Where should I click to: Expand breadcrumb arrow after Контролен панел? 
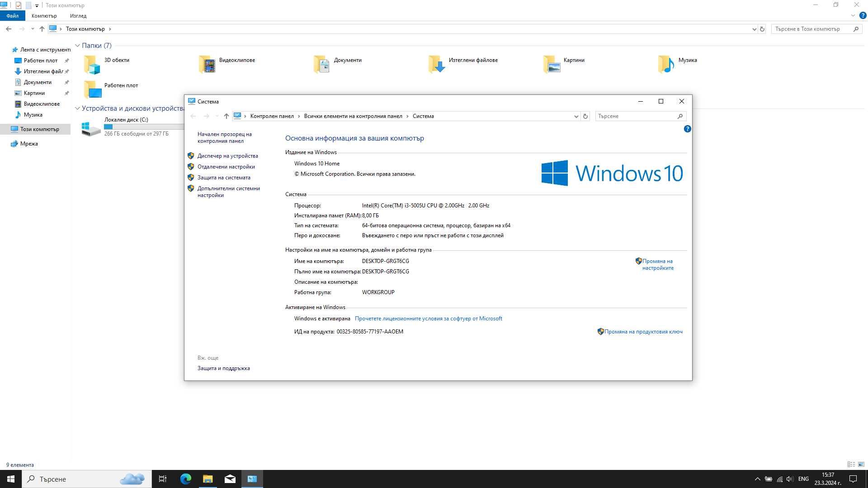299,116
